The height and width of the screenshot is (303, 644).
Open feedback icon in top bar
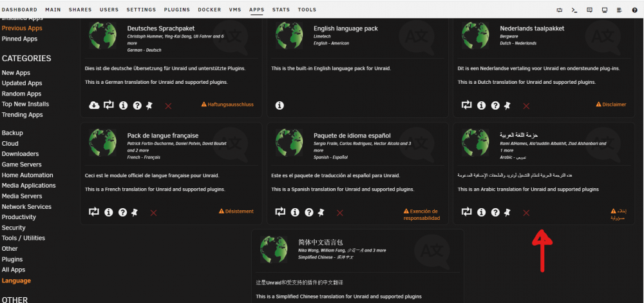pyautogui.click(x=589, y=10)
